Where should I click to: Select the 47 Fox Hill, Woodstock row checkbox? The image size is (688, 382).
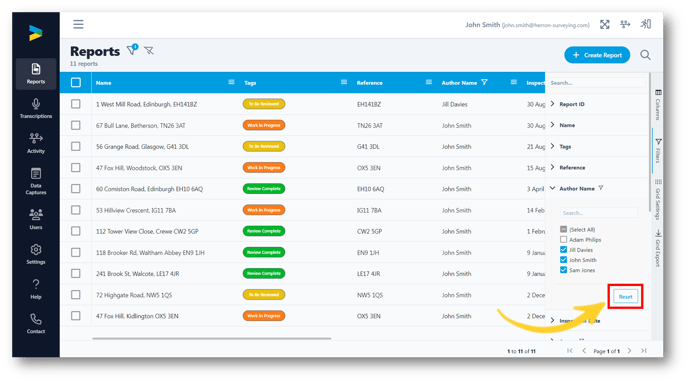[x=76, y=168]
